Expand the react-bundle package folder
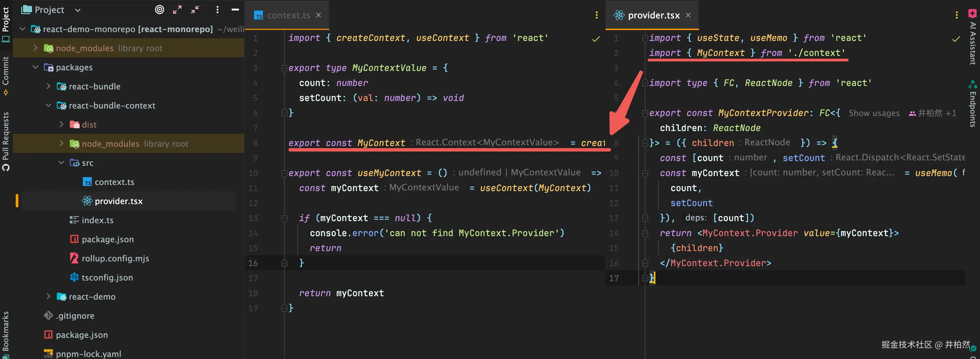 click(48, 86)
